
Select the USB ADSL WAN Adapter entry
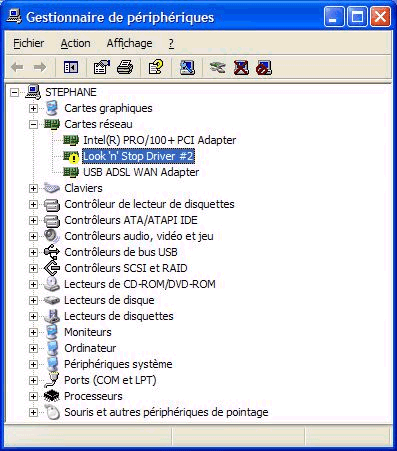pos(141,172)
